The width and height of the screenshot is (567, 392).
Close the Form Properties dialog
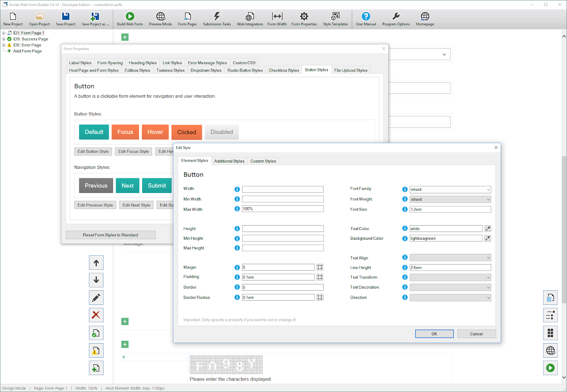tap(384, 49)
